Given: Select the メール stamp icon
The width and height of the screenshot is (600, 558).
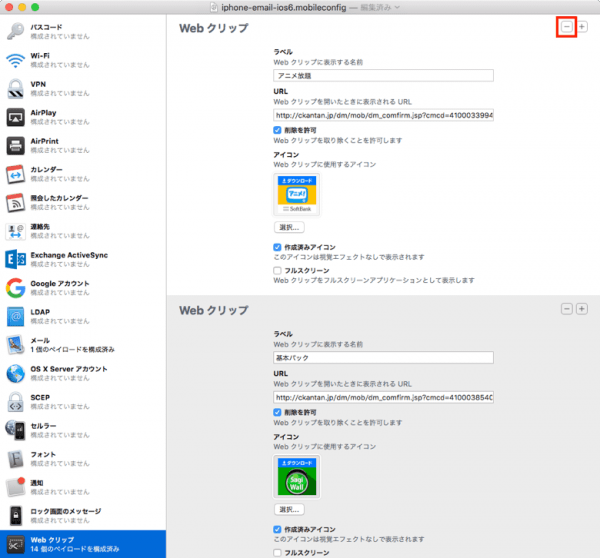Looking at the screenshot, I should point(15,345).
